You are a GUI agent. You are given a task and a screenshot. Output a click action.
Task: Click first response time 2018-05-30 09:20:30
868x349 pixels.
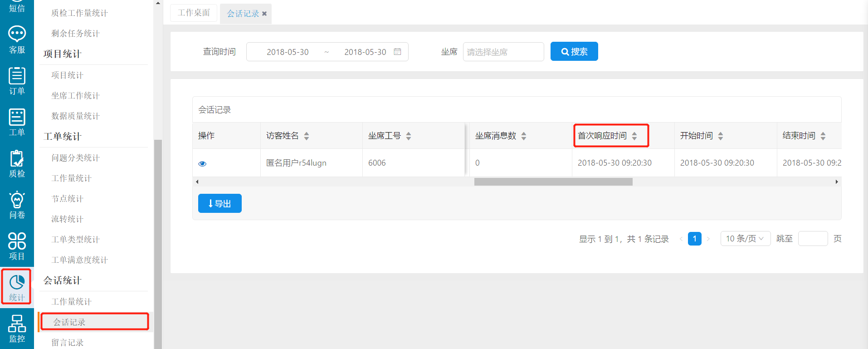coord(614,163)
